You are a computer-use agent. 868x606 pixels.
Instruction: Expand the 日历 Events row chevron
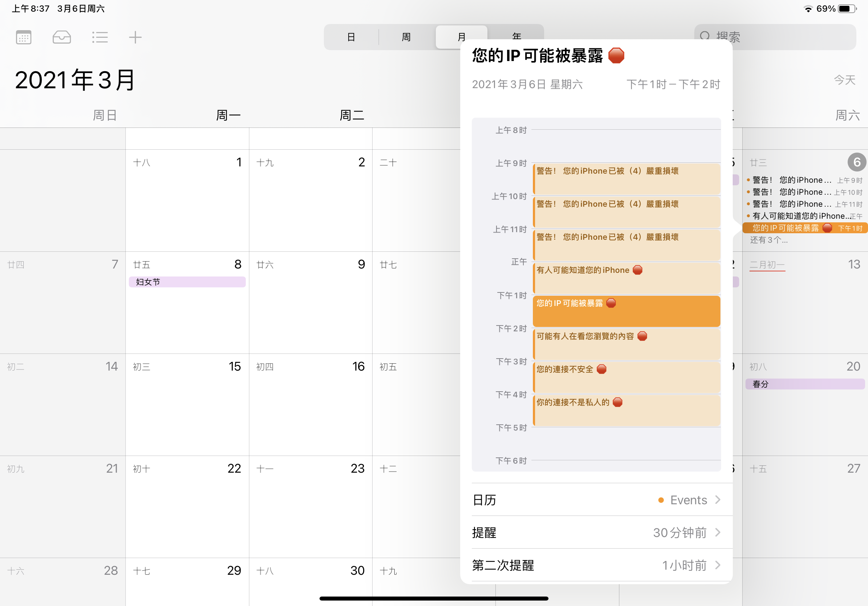pyautogui.click(x=718, y=500)
